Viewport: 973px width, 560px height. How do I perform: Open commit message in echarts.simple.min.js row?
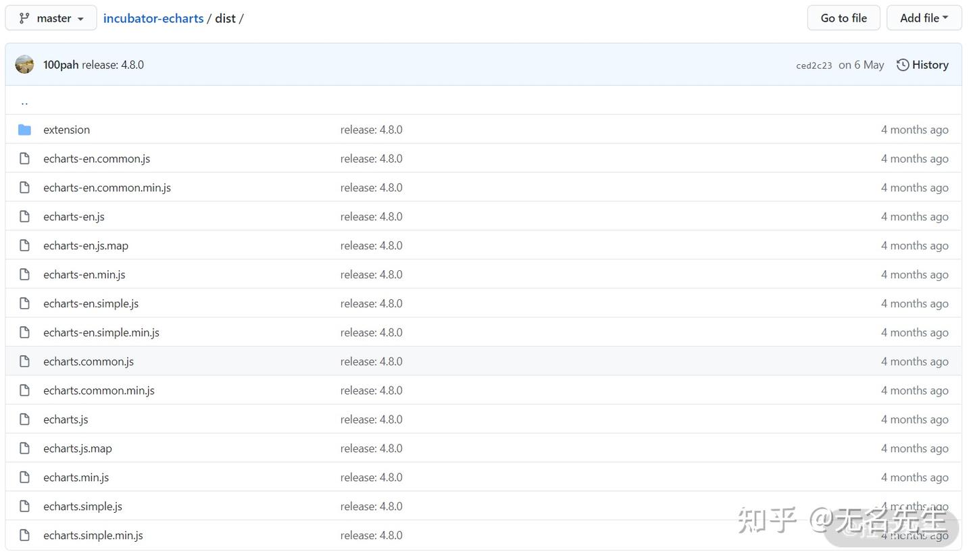point(372,536)
